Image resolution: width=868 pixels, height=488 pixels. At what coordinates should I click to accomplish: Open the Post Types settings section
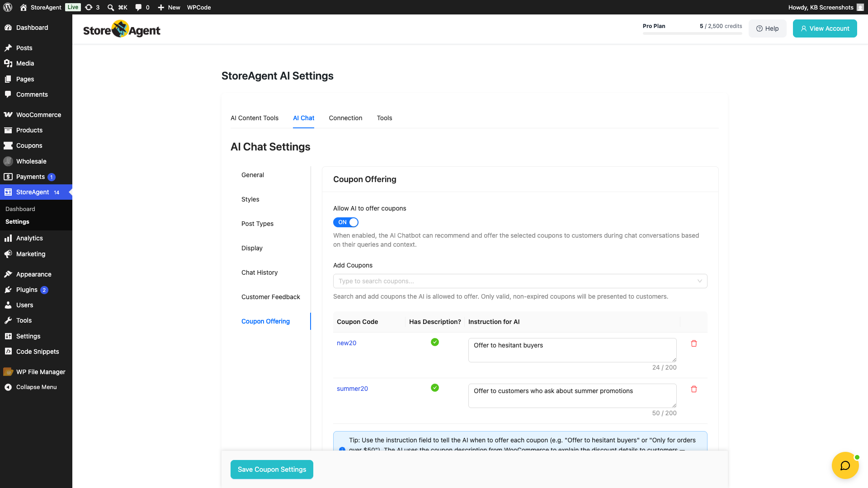[257, 224]
